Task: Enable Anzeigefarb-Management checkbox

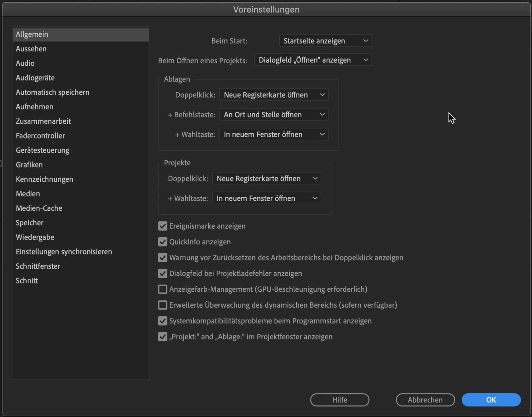Action: [163, 289]
